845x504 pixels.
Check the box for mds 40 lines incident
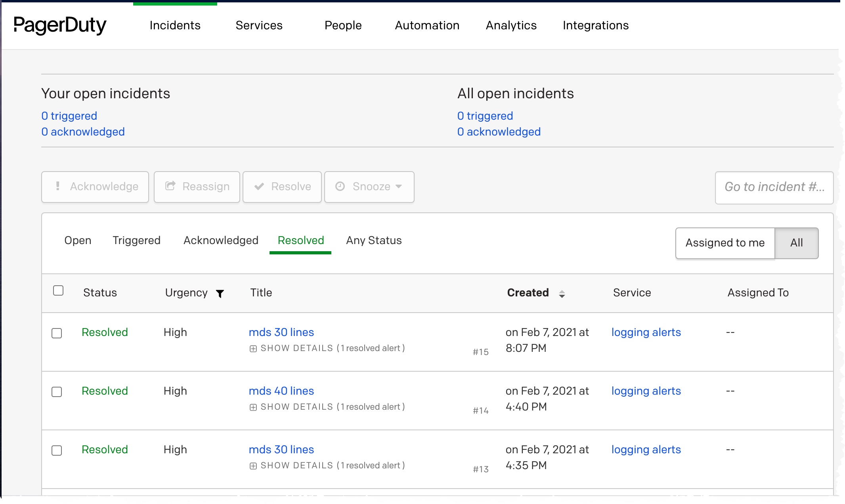[57, 392]
